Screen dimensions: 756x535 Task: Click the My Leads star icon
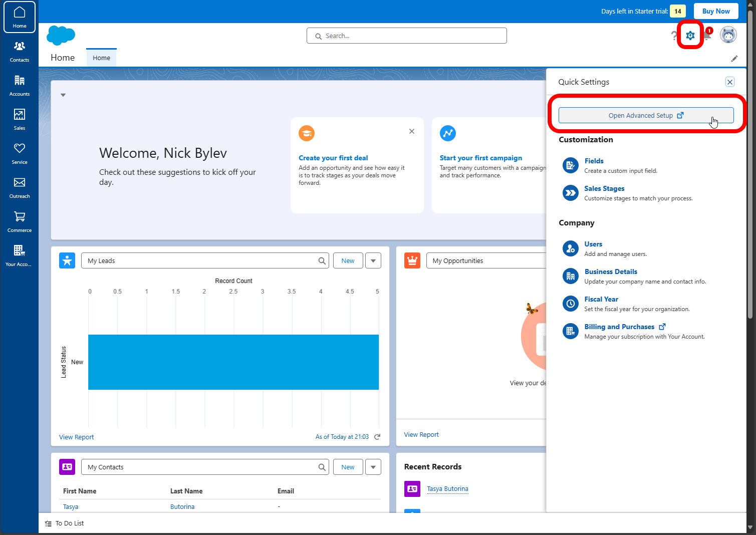point(67,260)
